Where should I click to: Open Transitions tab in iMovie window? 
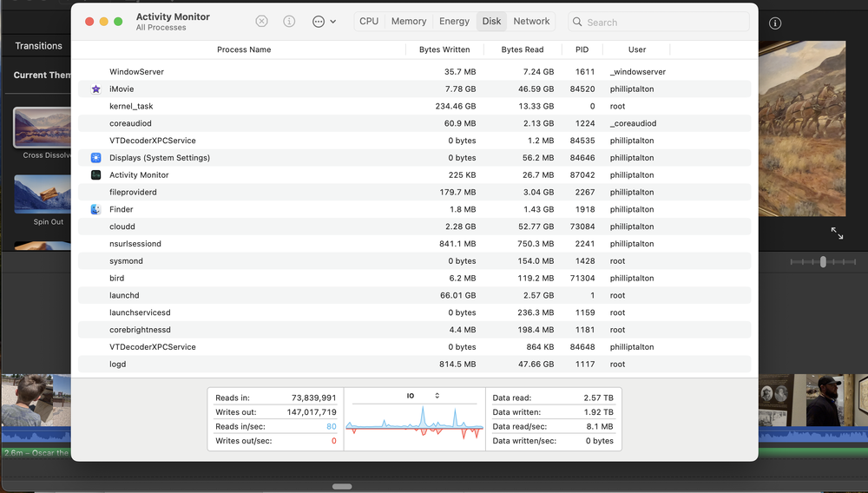[38, 46]
